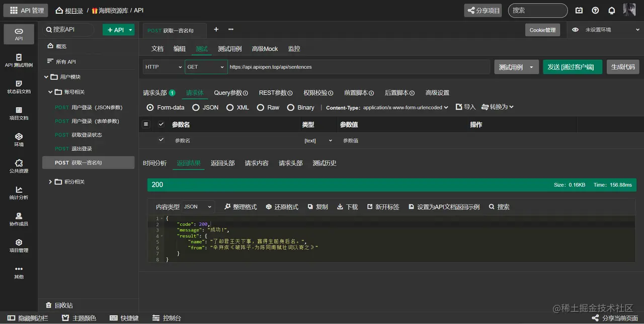Open the API section in left sidebar
This screenshot has height=324, width=644.
pyautogui.click(x=19, y=34)
